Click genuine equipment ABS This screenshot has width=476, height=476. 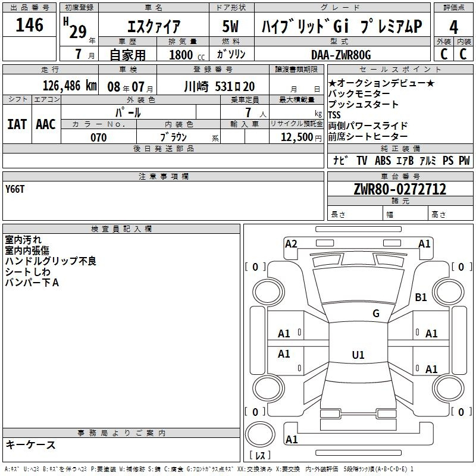pyautogui.click(x=383, y=160)
